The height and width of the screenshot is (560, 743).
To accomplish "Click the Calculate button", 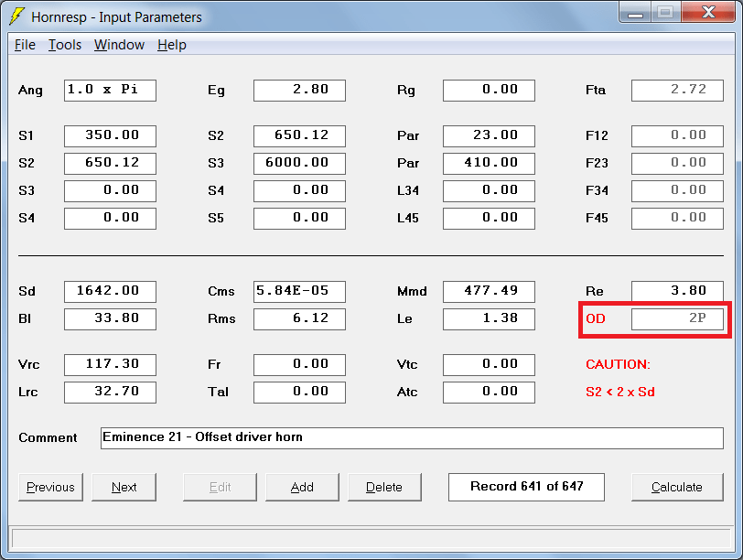I will [677, 487].
